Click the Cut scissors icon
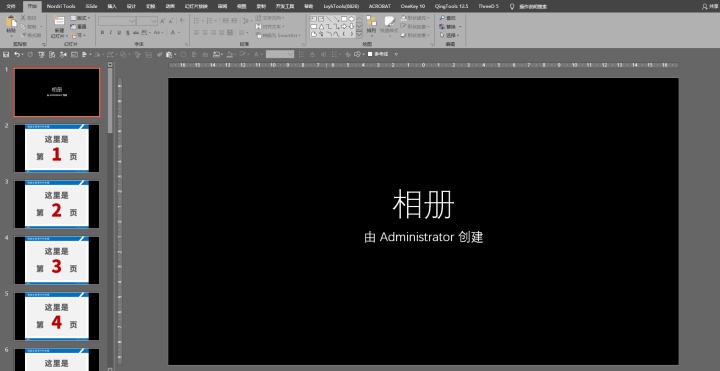The height and width of the screenshot is (371, 720). tap(23, 18)
